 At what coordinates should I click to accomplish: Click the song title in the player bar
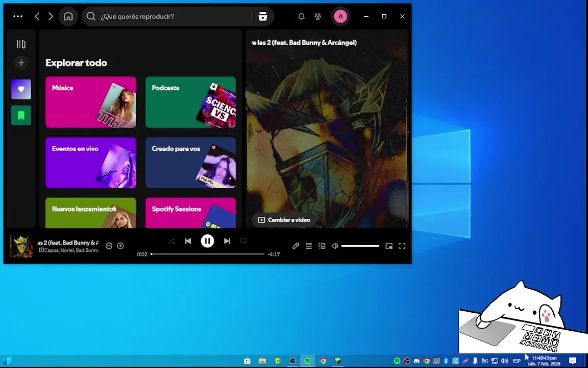(68, 243)
